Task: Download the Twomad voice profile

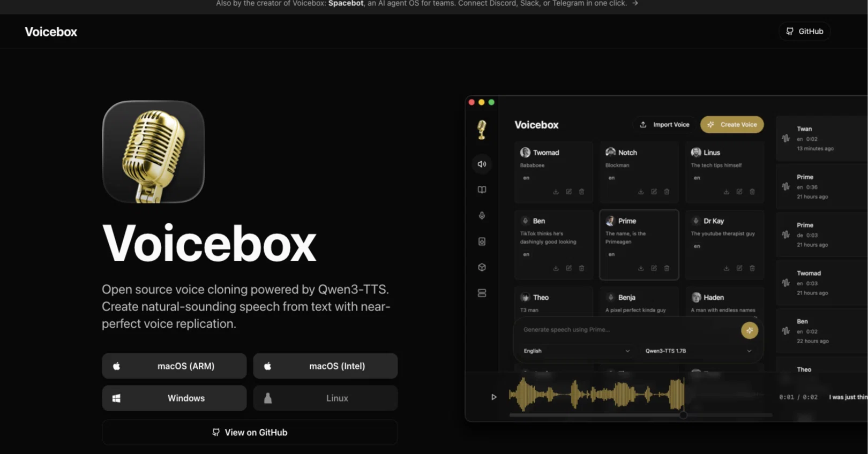Action: [x=556, y=192]
